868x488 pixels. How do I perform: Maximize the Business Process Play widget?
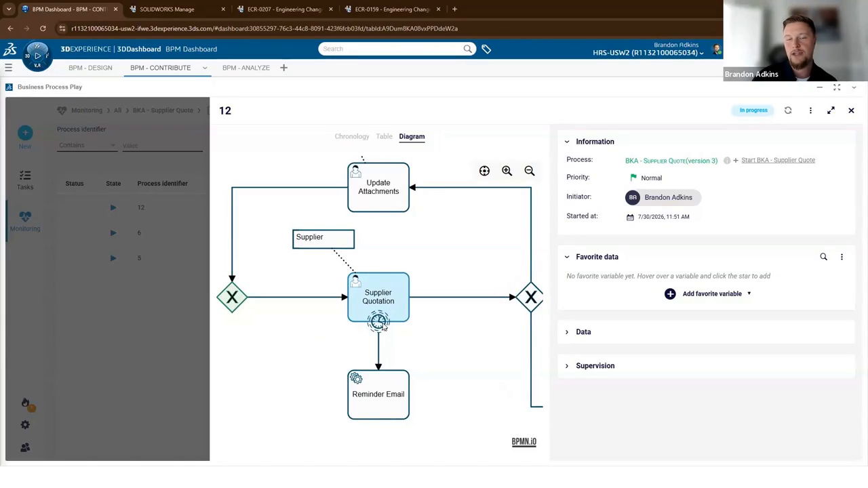click(837, 87)
